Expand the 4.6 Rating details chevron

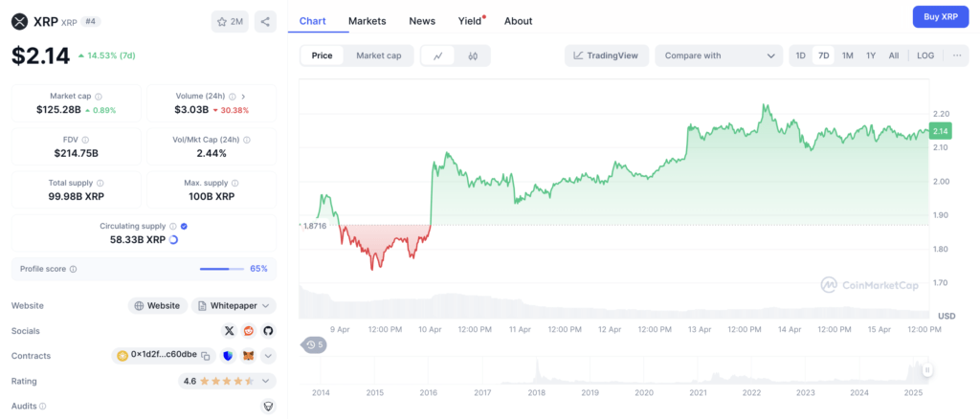pos(266,381)
